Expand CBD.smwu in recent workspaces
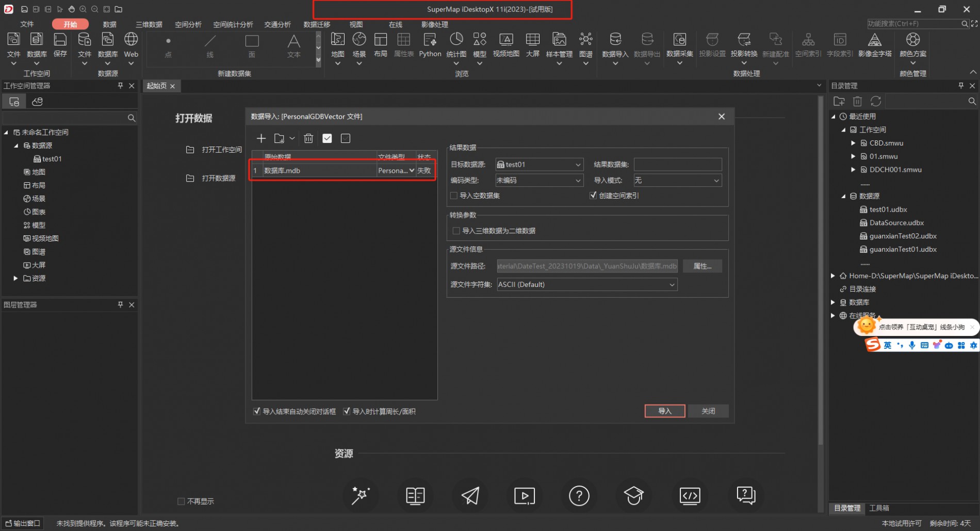 853,143
